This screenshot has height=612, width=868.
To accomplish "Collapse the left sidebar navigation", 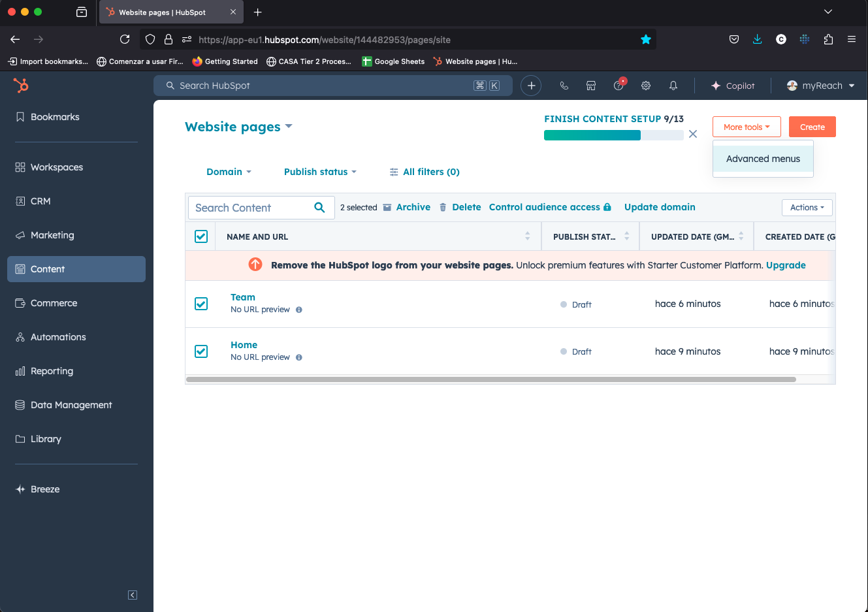I will coord(133,595).
